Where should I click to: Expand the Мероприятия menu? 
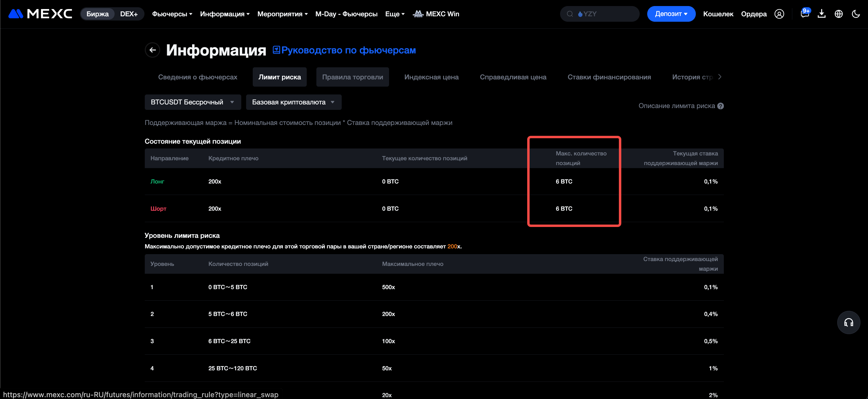pos(282,14)
